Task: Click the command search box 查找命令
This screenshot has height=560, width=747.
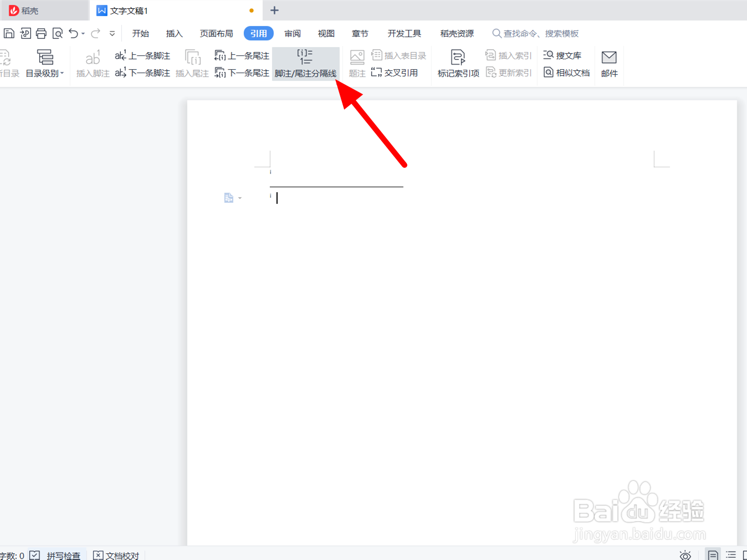Action: point(535,33)
